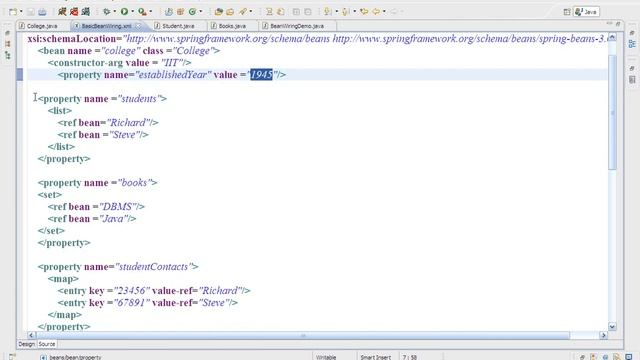The image size is (640, 360).
Task: Click the green Spring tool icon
Action: (86, 11)
